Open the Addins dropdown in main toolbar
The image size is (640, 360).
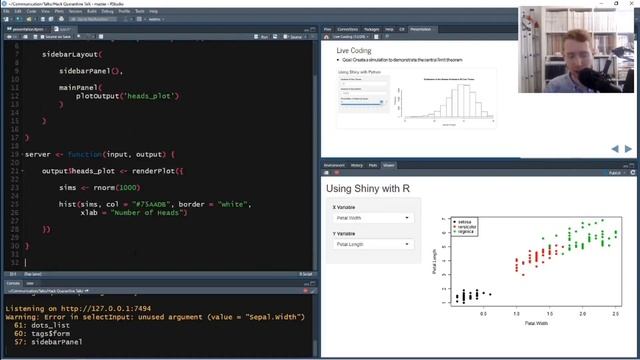tap(156, 19)
